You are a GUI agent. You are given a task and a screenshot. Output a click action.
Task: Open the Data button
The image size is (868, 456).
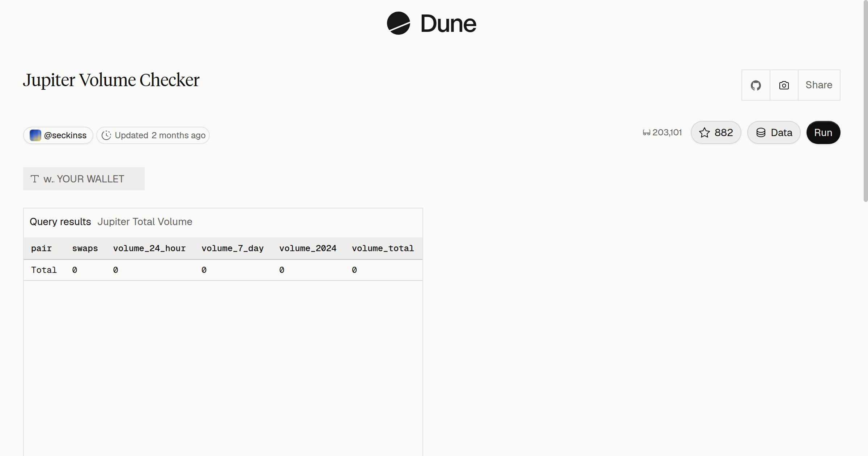click(774, 132)
